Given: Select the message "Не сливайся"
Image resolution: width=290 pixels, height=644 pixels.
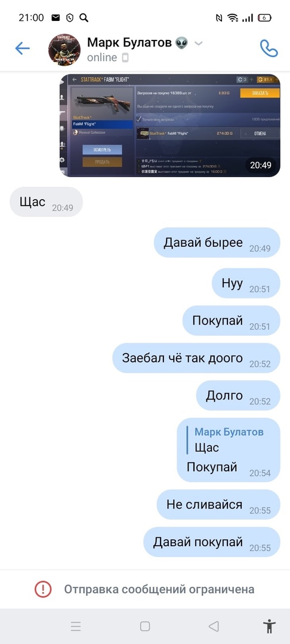Looking at the screenshot, I should [x=218, y=504].
